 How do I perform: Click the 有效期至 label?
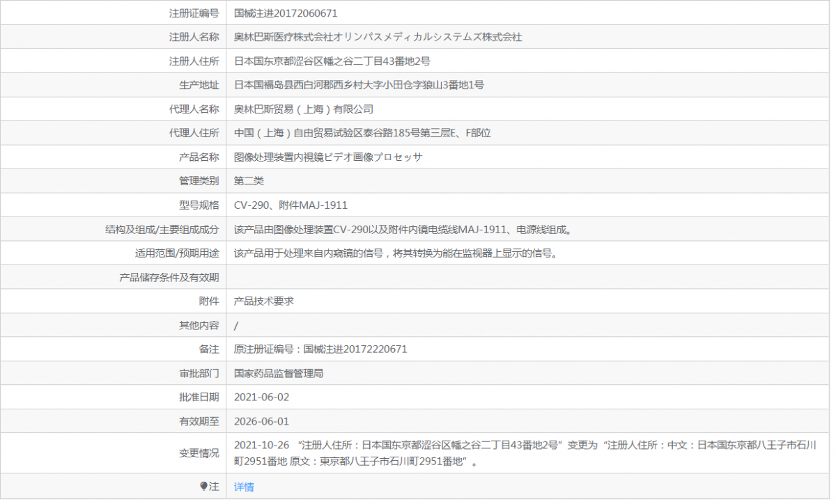pos(199,422)
